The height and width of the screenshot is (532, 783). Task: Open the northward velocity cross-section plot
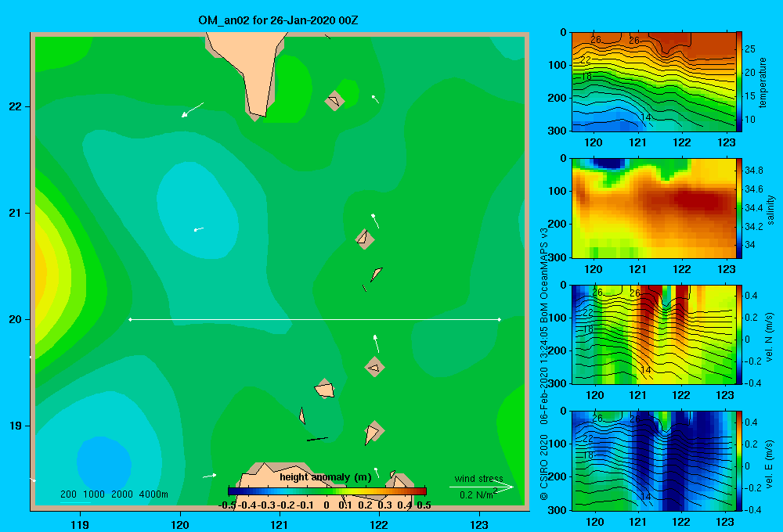click(x=654, y=334)
